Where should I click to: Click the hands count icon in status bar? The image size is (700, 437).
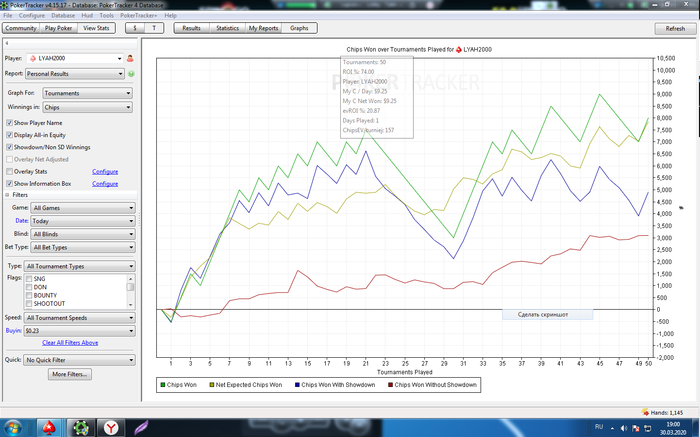(645, 412)
